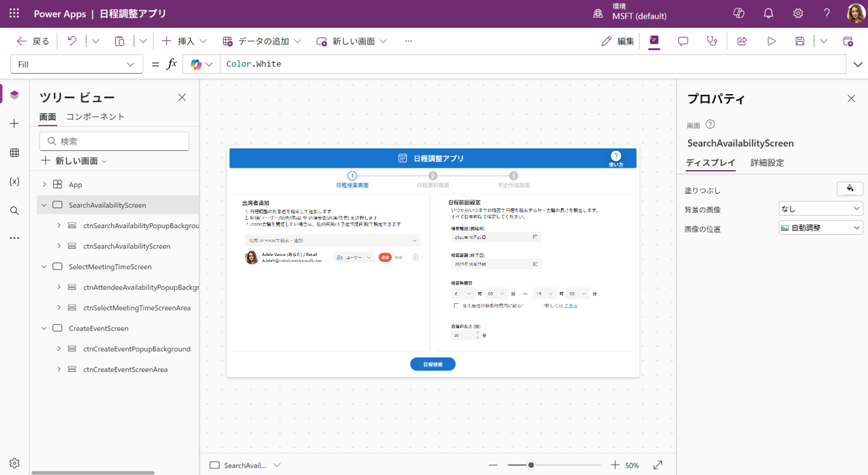Click the tree view 検索 input field
Screen dimensions: 868x475
point(115,141)
